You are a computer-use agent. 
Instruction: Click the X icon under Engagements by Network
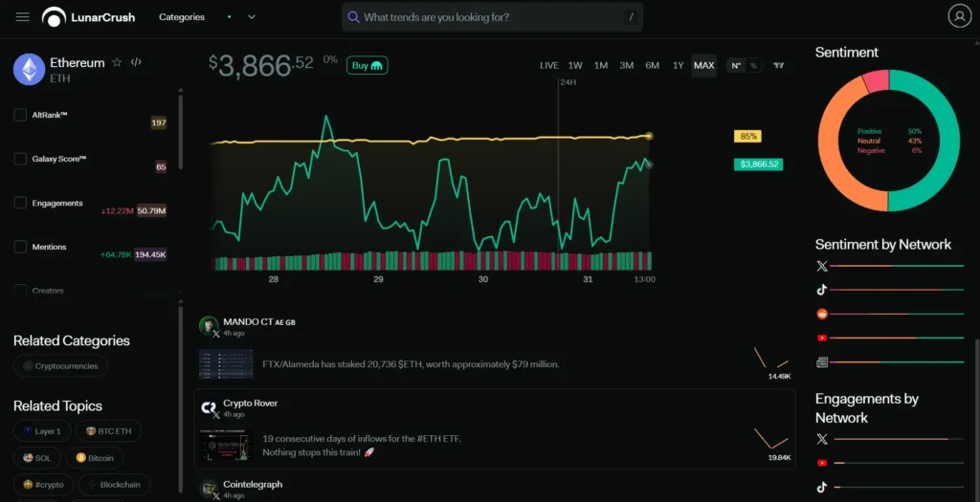822,440
